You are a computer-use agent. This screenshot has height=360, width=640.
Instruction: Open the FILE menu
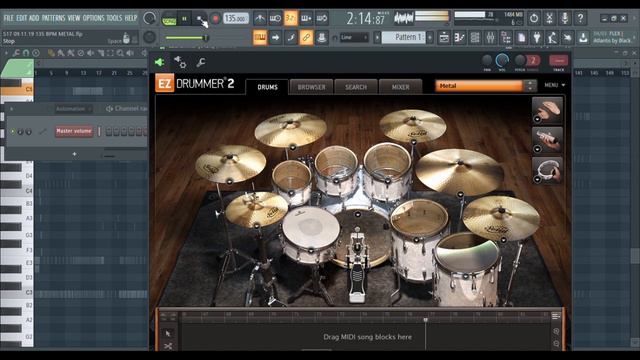(8, 18)
